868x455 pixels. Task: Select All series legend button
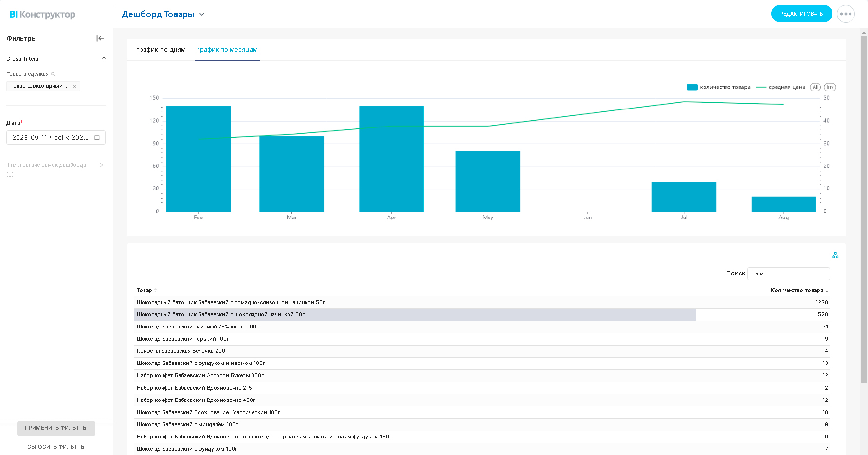815,87
